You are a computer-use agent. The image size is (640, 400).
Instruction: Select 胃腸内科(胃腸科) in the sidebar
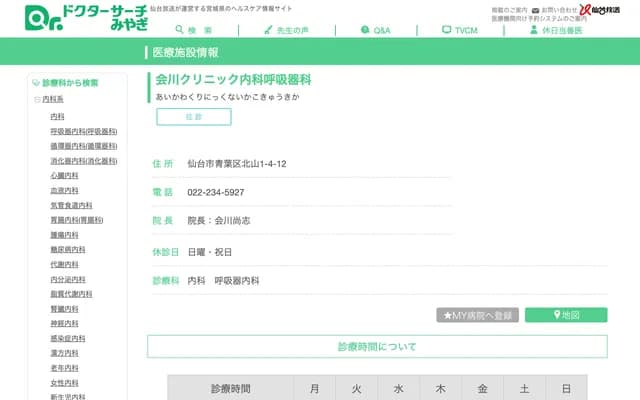(x=77, y=220)
